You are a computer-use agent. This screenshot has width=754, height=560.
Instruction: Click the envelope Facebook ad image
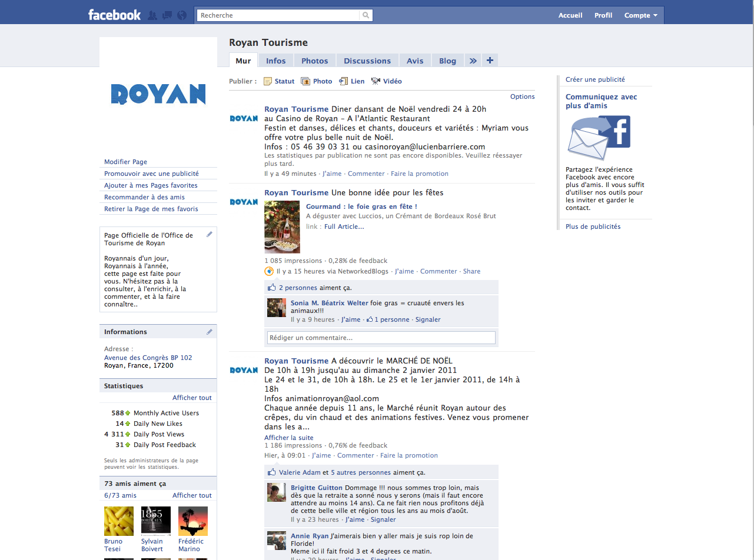(x=599, y=138)
